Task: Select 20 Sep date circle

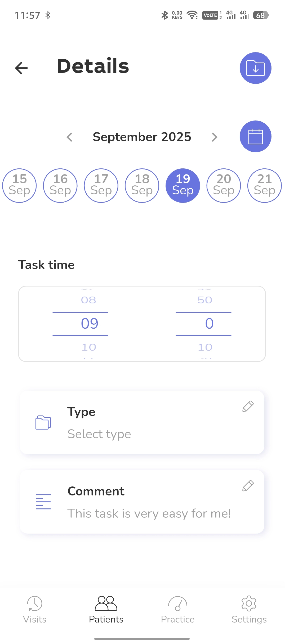Action: (x=224, y=185)
